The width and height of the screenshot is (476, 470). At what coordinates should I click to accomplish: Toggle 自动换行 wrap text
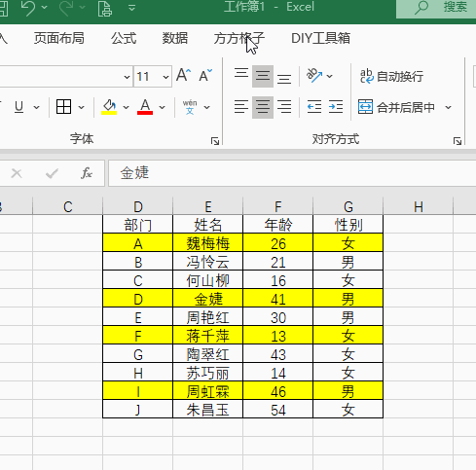pyautogui.click(x=391, y=76)
